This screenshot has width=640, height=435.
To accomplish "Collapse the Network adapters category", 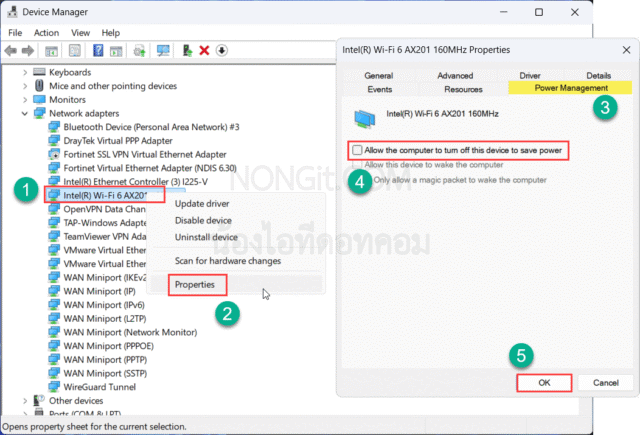I will (x=25, y=113).
